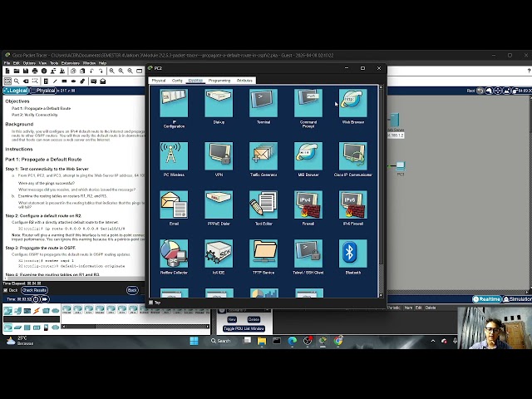Switch to Realtime mode
This screenshot has height=399, width=532.
coord(487,299)
